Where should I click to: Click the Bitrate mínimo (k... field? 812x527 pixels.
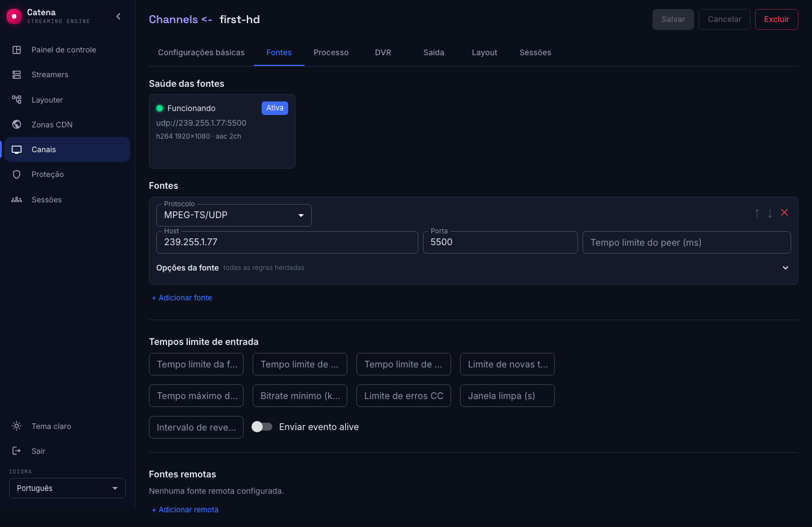pyautogui.click(x=300, y=396)
